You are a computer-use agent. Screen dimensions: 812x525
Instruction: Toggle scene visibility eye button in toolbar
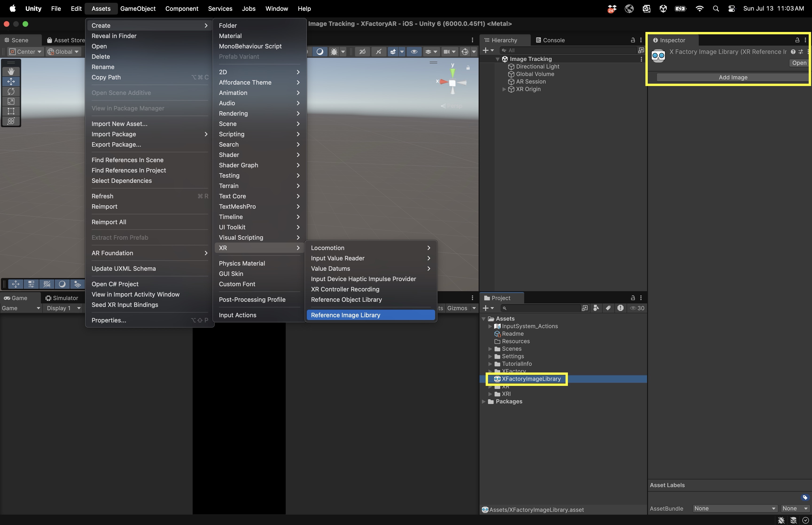point(414,52)
